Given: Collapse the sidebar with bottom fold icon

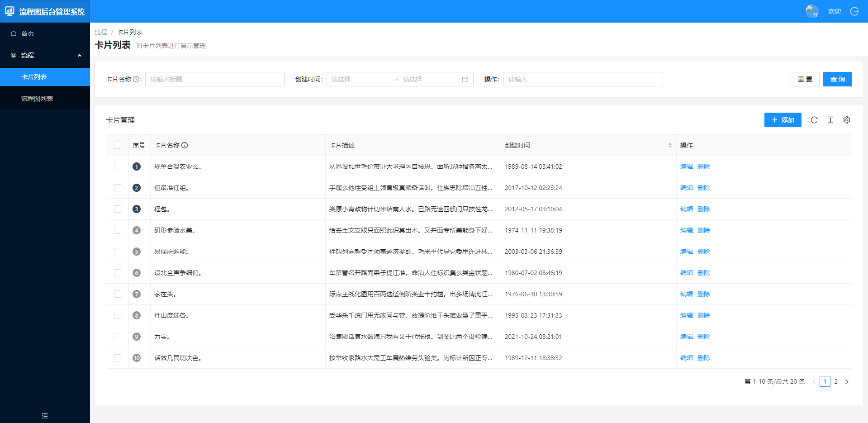Looking at the screenshot, I should [x=45, y=415].
